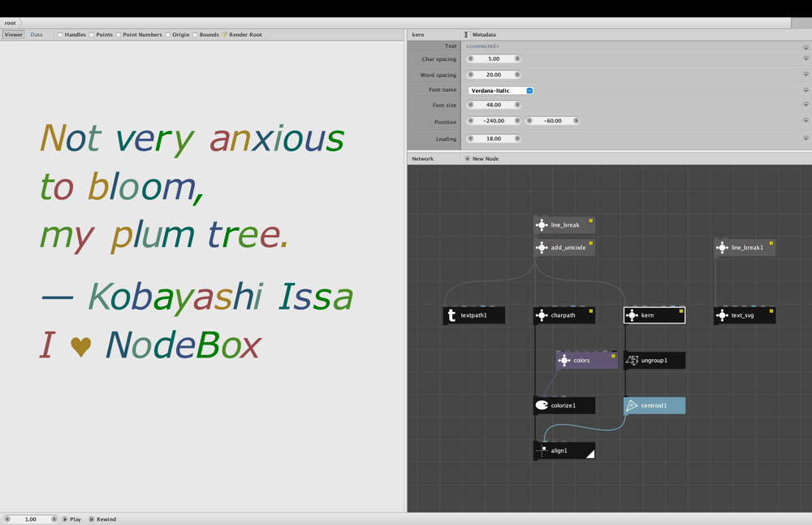Decrease Leading with left arrow

[471, 138]
